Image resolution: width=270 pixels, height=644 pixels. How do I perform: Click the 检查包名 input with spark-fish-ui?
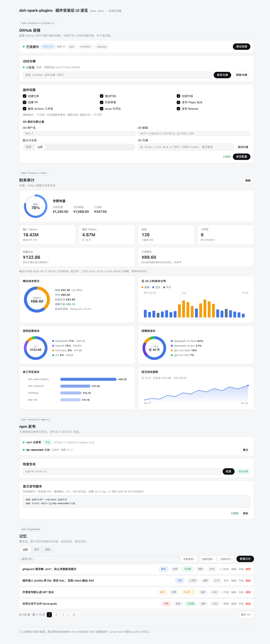click(122, 471)
